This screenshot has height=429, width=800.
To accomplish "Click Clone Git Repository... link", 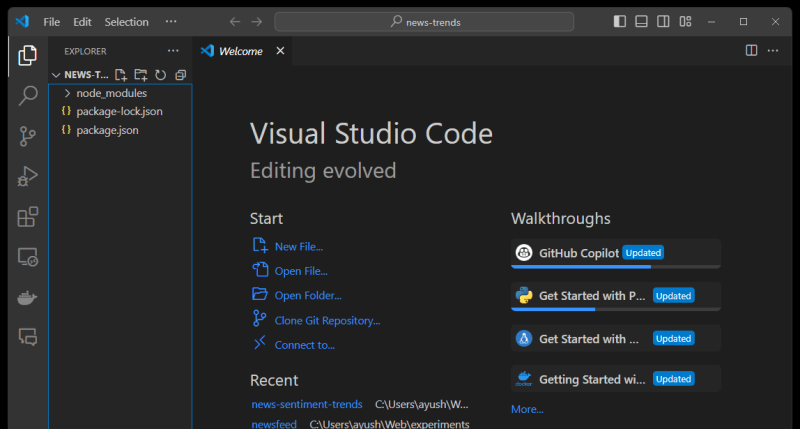I will [x=327, y=321].
